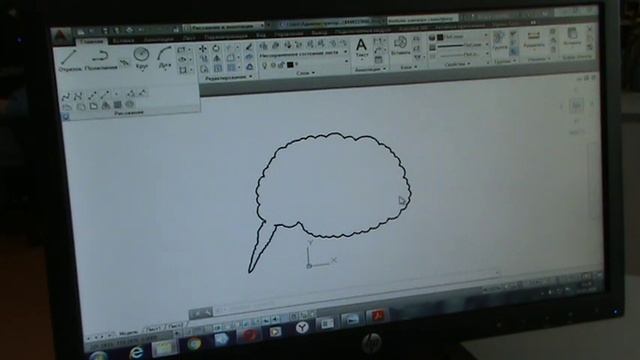Switch to the Главная ribbon tab
The image size is (640, 360).
[91, 41]
